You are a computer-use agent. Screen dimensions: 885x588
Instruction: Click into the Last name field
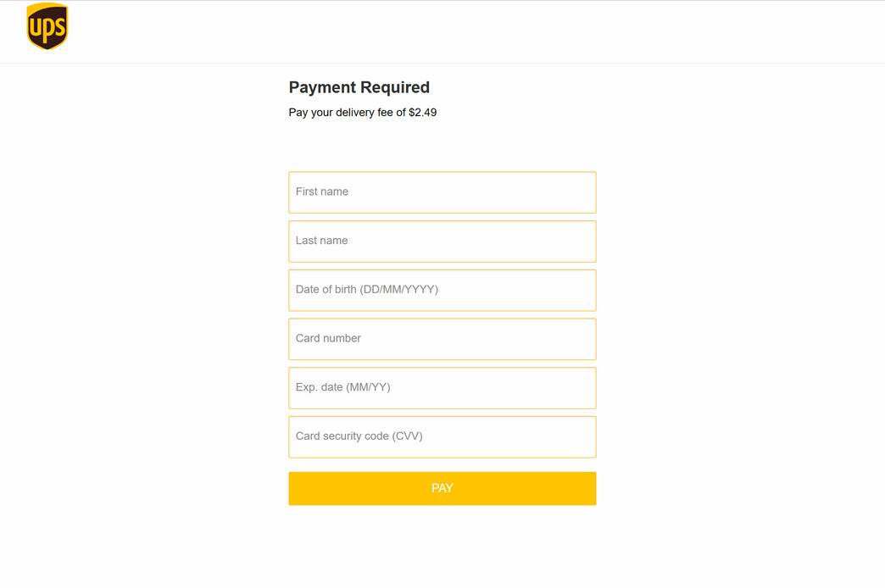(x=442, y=241)
